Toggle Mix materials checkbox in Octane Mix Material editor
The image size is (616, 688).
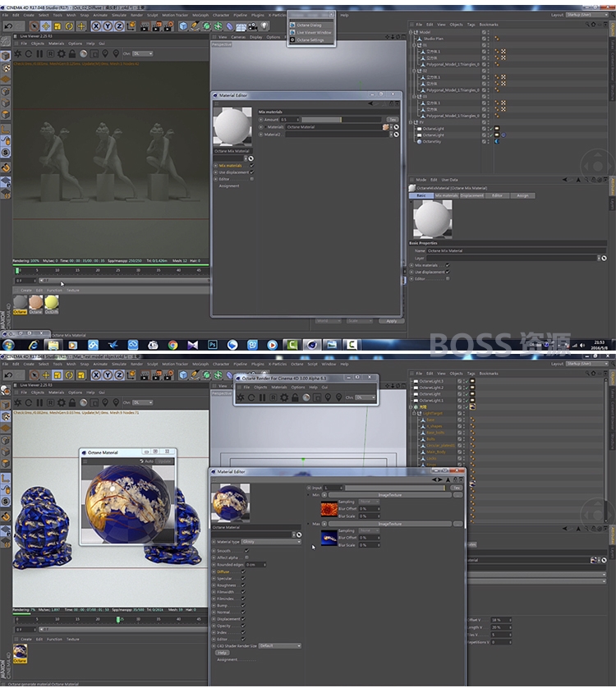pos(251,165)
